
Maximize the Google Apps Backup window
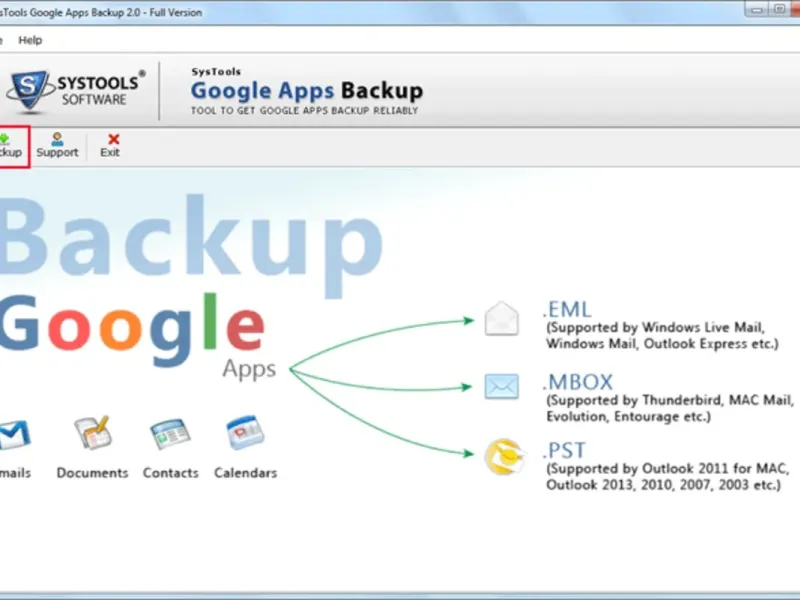[x=779, y=9]
